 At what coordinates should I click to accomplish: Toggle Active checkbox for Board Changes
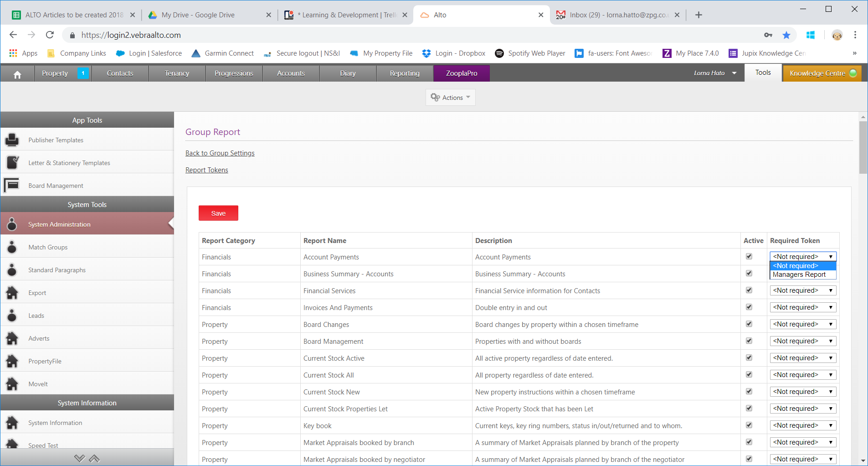[749, 324]
